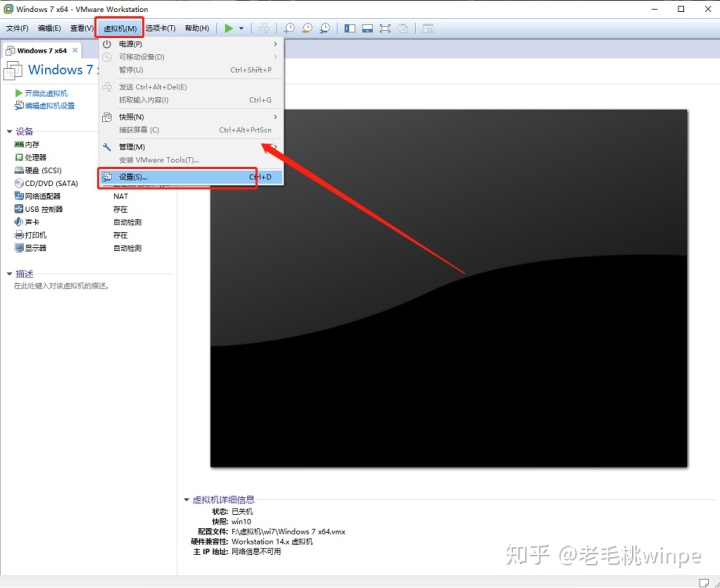
Task: Open the 电源(P) submenu entry
Action: tap(191, 44)
